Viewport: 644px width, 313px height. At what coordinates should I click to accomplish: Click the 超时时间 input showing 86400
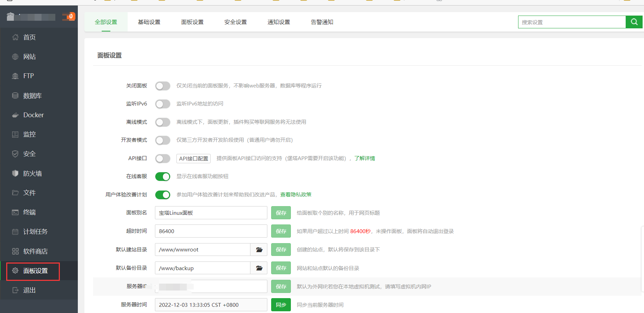(x=211, y=231)
